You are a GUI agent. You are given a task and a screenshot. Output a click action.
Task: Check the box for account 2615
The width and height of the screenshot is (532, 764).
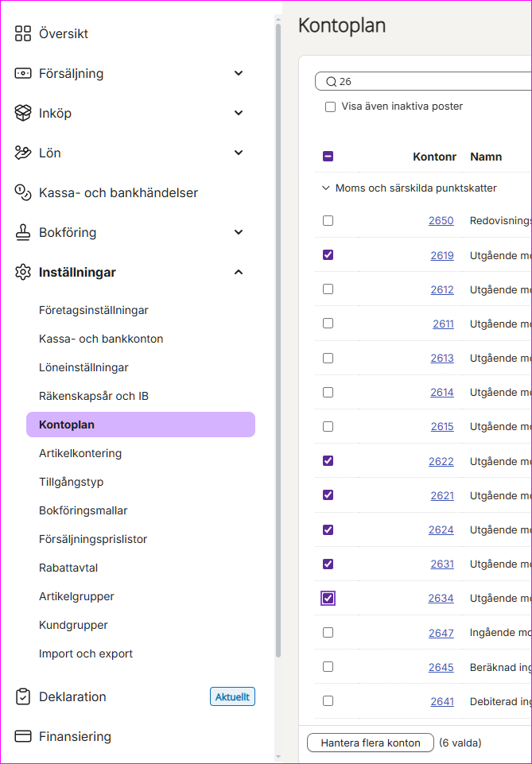pyautogui.click(x=328, y=427)
